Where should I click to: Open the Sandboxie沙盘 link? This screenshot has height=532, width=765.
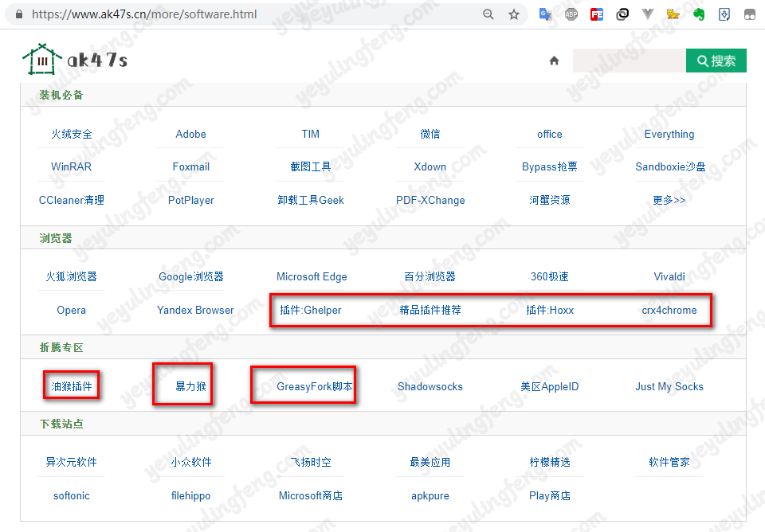[x=670, y=166]
